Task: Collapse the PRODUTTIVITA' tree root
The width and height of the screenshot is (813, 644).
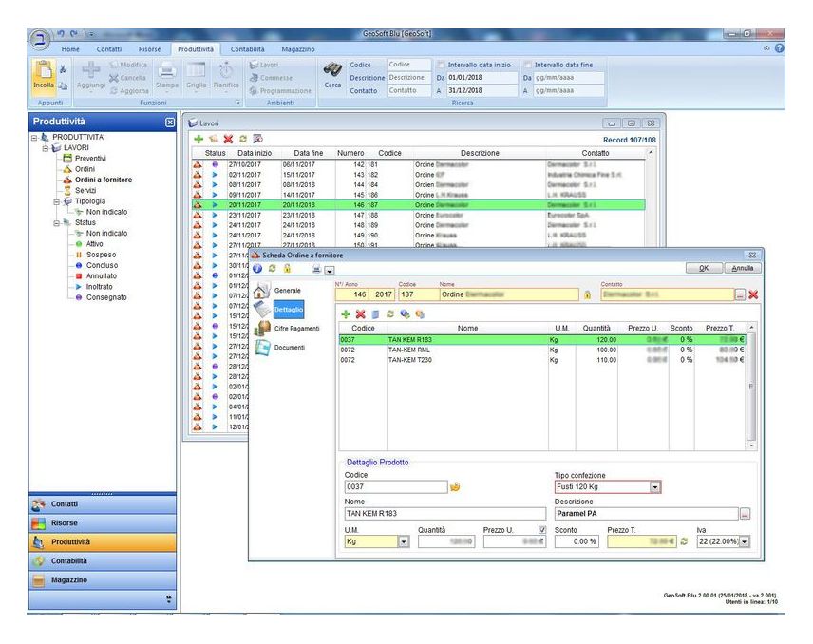Action: click(34, 138)
